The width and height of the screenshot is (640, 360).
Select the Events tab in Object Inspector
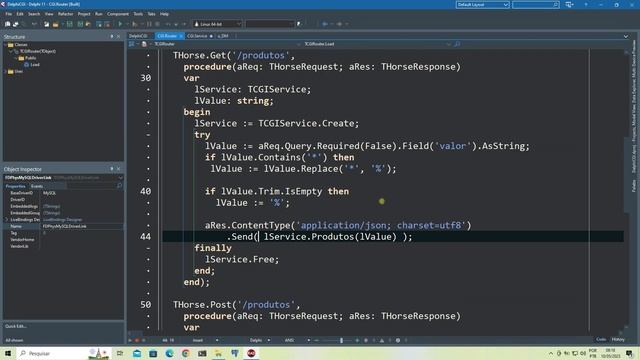point(37,186)
